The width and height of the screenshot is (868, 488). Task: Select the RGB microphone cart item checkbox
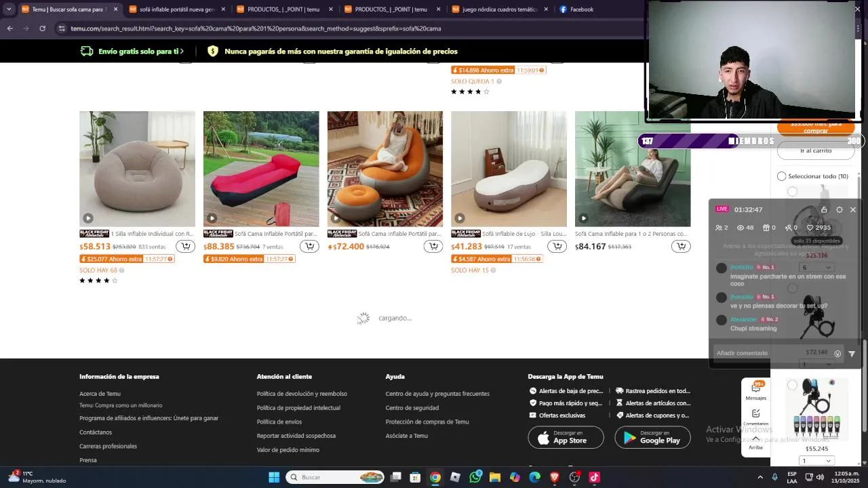(792, 385)
